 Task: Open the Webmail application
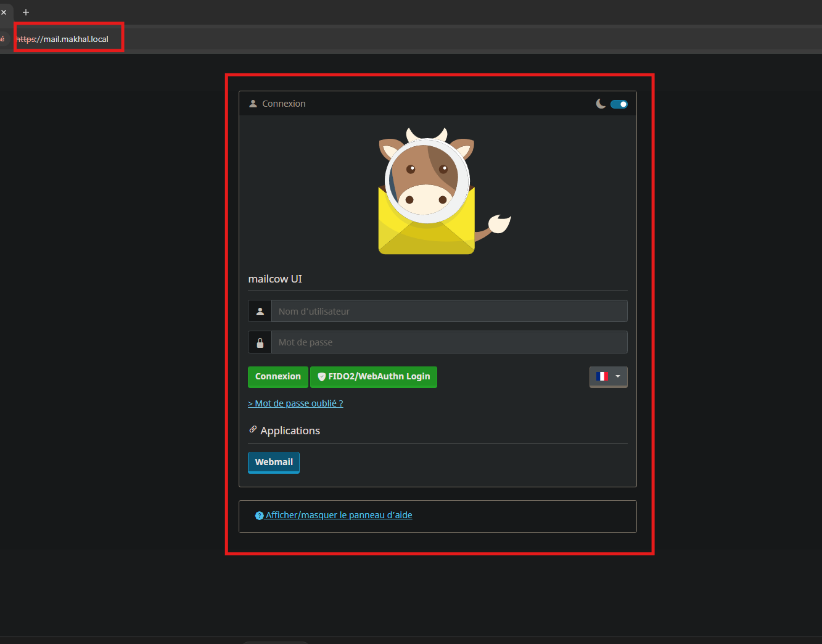(x=274, y=463)
